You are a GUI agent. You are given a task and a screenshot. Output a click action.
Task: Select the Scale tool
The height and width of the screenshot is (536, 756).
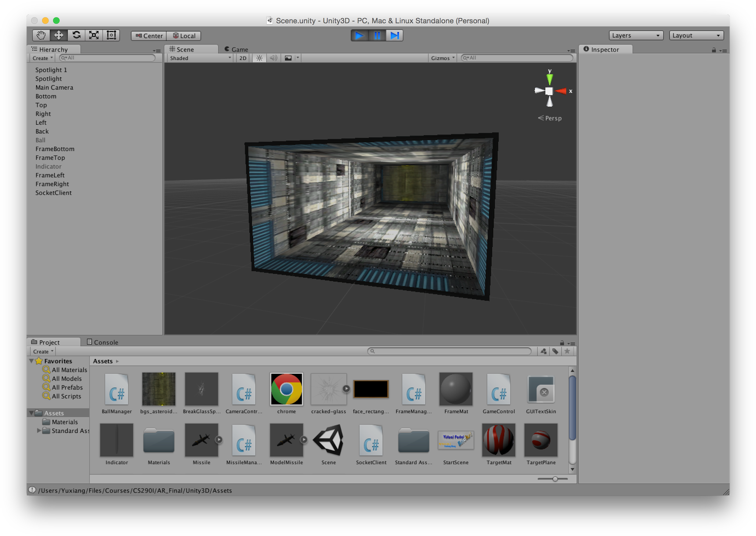[94, 35]
